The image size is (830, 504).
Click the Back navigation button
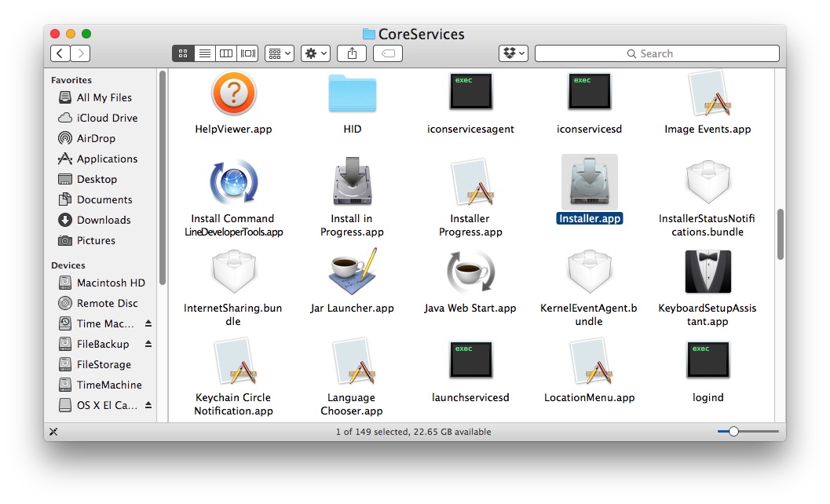pos(60,53)
